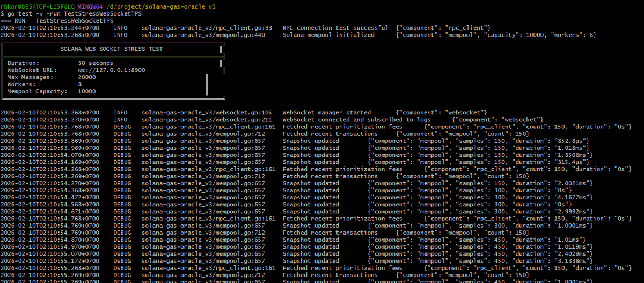The height and width of the screenshot is (283, 644).
Task: Click the 'Workers:' label in the banner
Action: tap(21, 84)
